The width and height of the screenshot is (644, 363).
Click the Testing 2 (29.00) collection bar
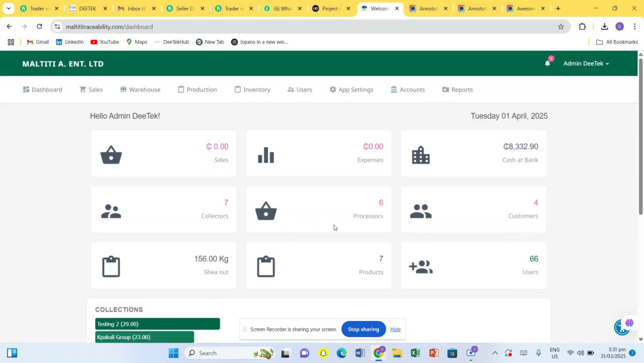coord(158,324)
